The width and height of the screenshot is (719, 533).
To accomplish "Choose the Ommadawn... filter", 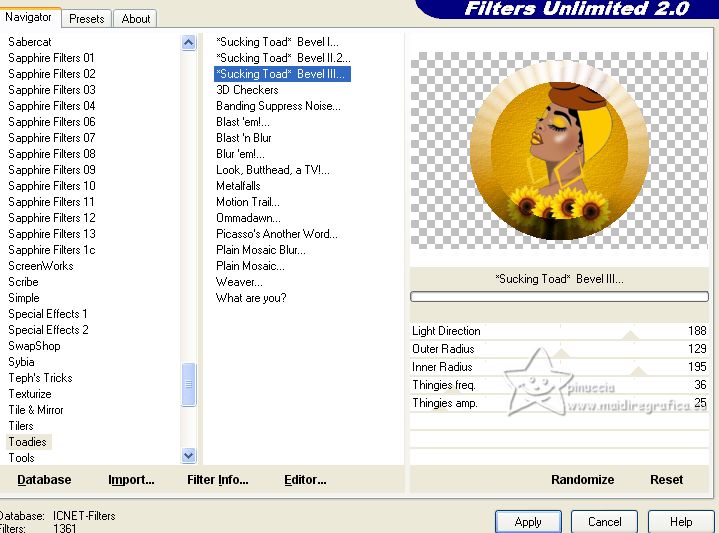I will pos(249,218).
